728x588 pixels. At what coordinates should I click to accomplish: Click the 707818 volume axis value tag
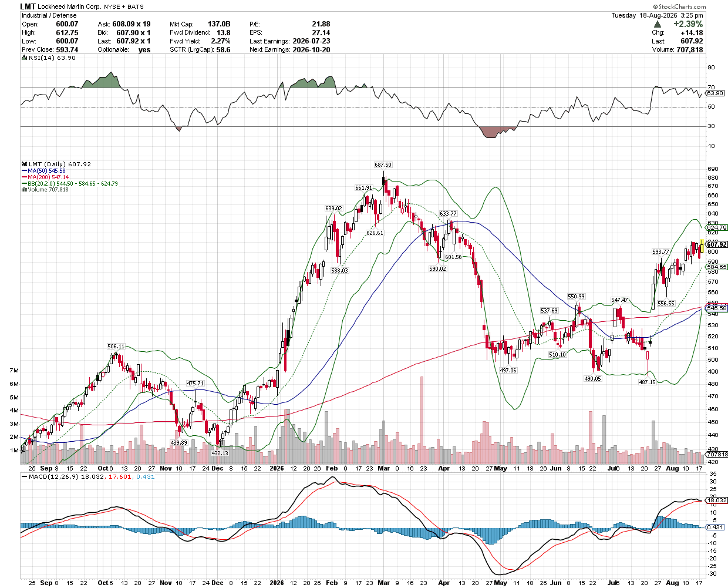click(716, 455)
